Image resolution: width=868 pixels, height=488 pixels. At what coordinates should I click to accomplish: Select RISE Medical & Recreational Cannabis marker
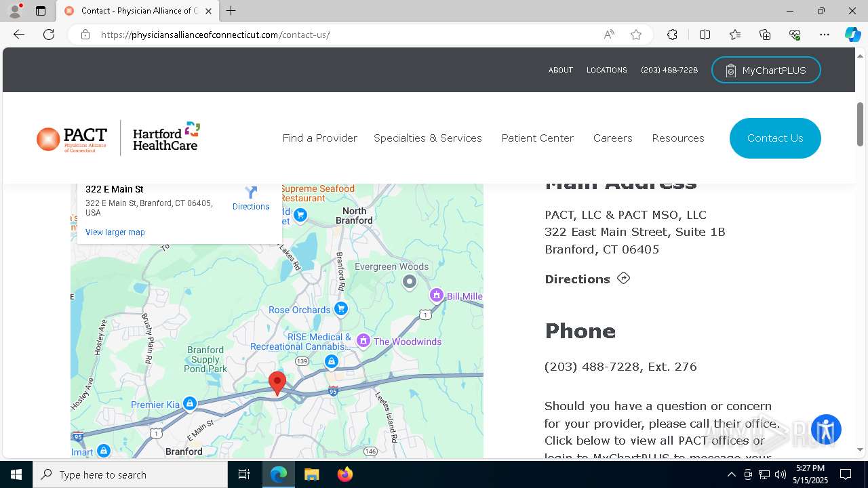click(x=331, y=361)
